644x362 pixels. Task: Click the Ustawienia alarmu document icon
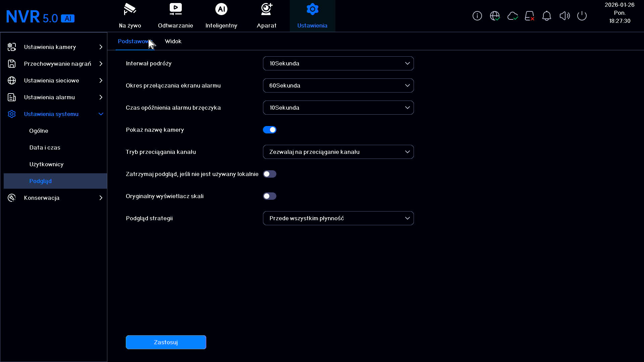[12, 97]
